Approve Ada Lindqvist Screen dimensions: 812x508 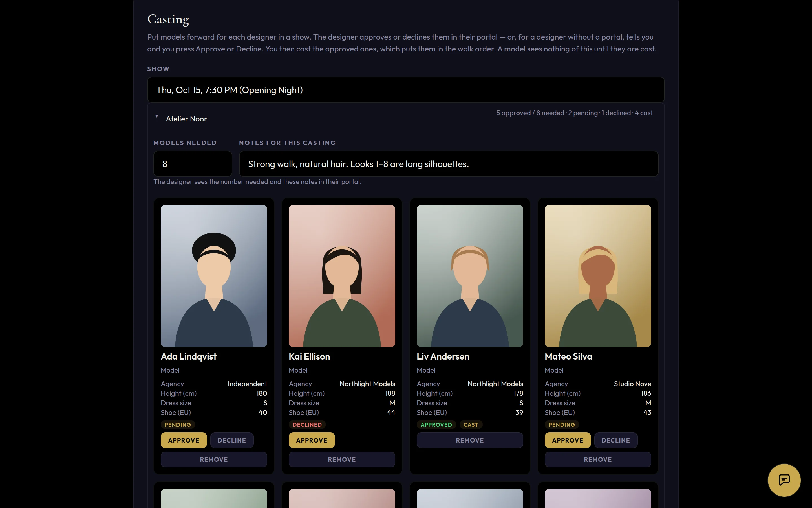(x=184, y=440)
